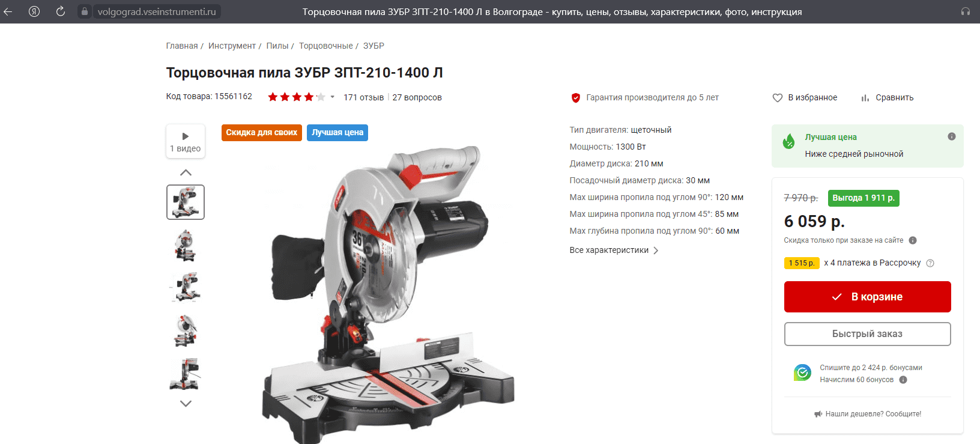Click info icon next to Начислим 60 бонусов
The width and height of the screenshot is (980, 444).
(x=903, y=380)
